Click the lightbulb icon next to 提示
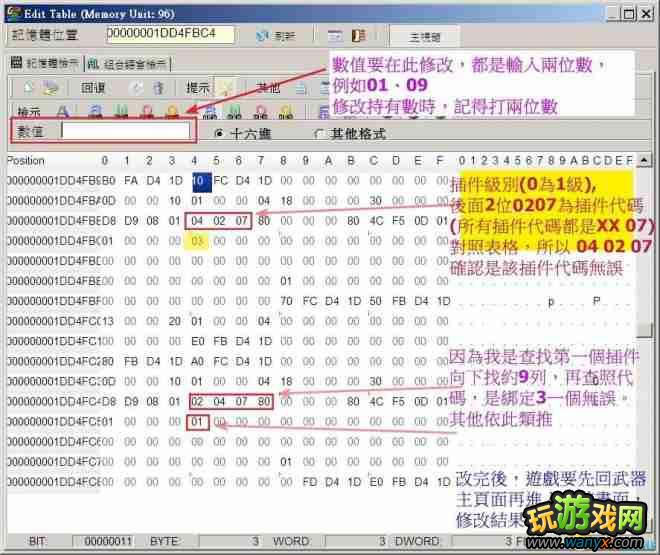 (x=226, y=87)
